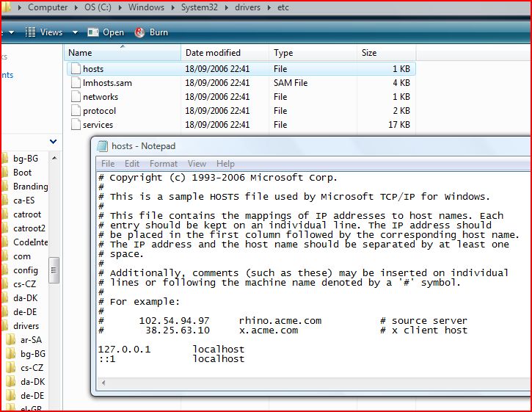The width and height of the screenshot is (532, 412).
Task: Select ar-SA folder icon under drivers
Action: click(11, 339)
